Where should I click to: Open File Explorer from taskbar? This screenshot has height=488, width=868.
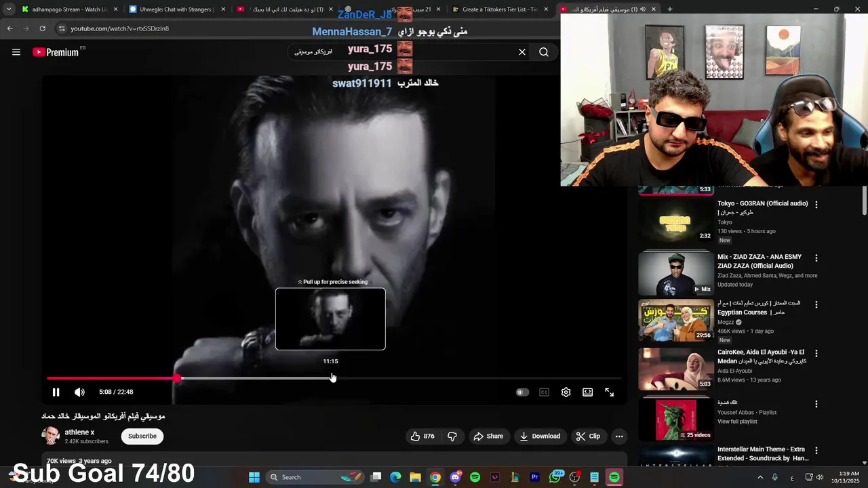click(415, 477)
